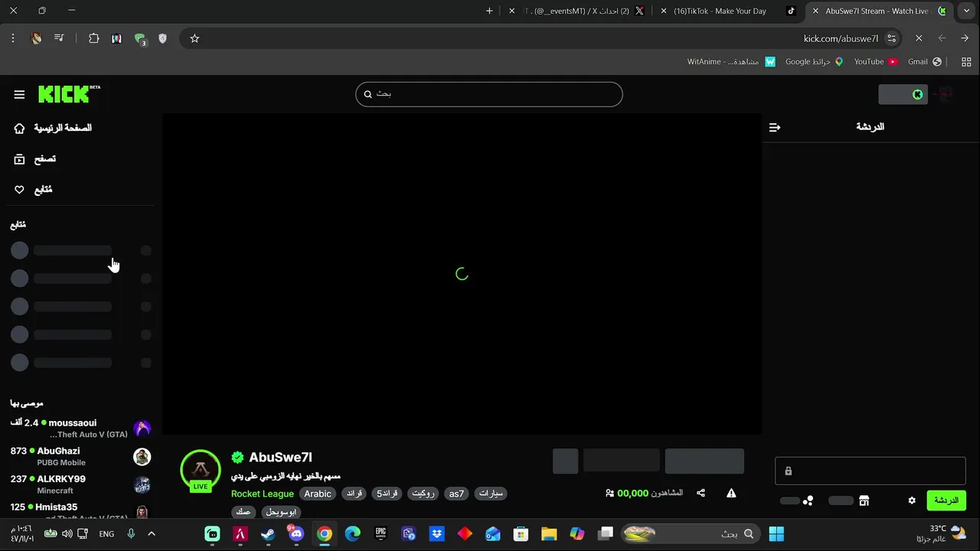Open Chrome extensions puzzle icon

tap(93, 38)
